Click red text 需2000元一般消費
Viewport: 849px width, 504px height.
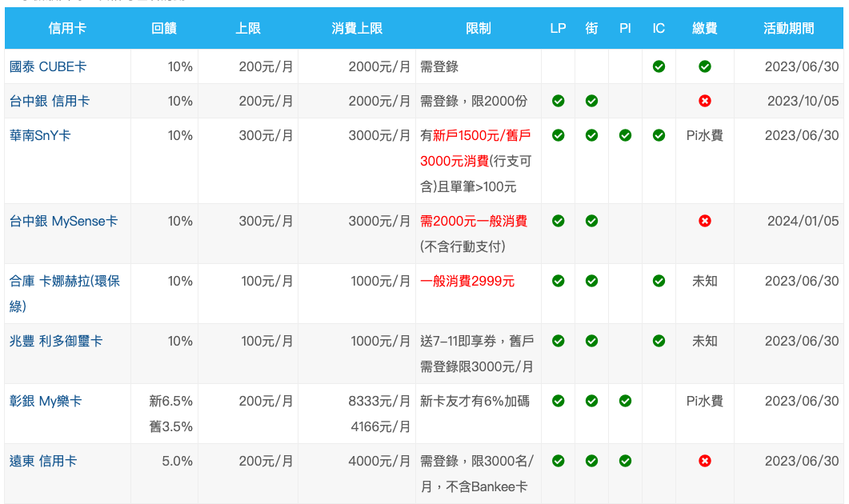(x=474, y=221)
